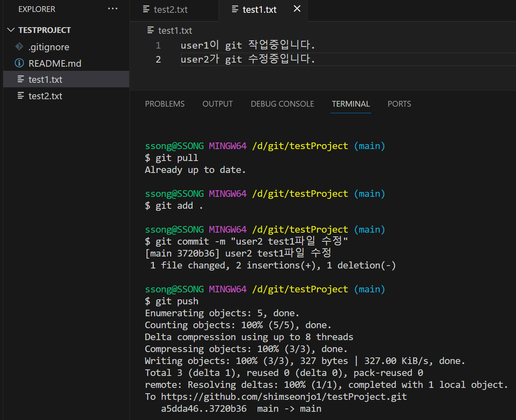Screen dimensions: 516x420
Task: Open the PROBLEMS panel tab
Action: pos(165,104)
